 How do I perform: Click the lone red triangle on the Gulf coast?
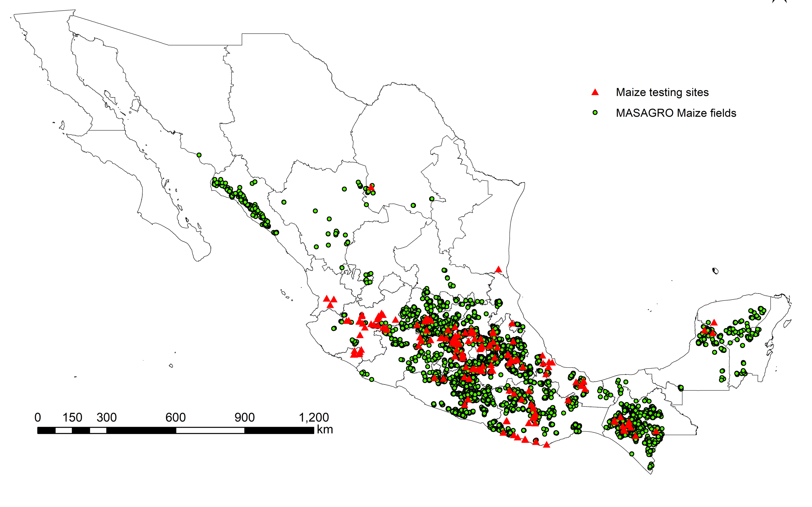[x=498, y=270]
